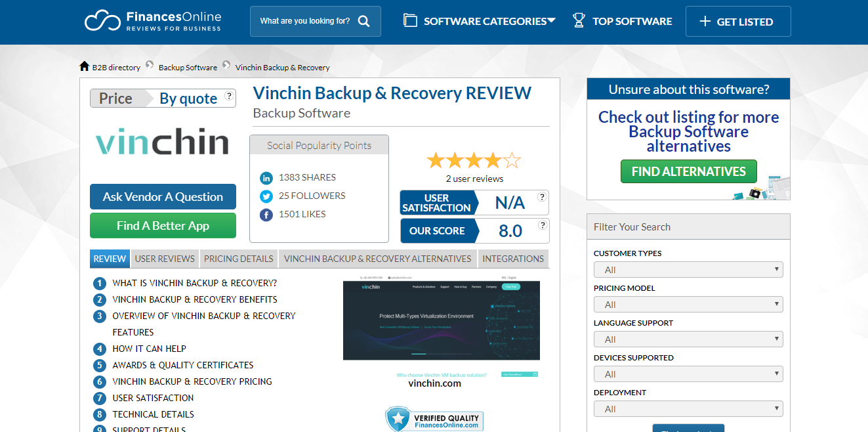Click the Price help question mark icon

[x=229, y=96]
